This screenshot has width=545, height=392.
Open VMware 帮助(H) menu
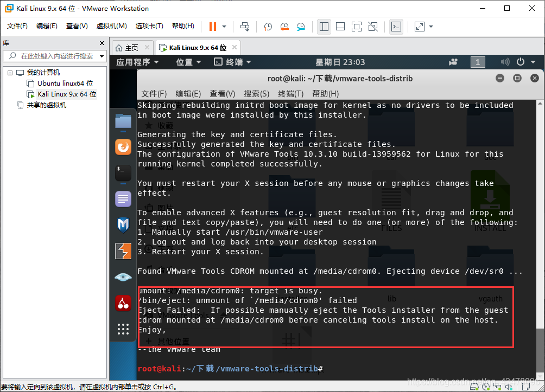pyautogui.click(x=183, y=26)
